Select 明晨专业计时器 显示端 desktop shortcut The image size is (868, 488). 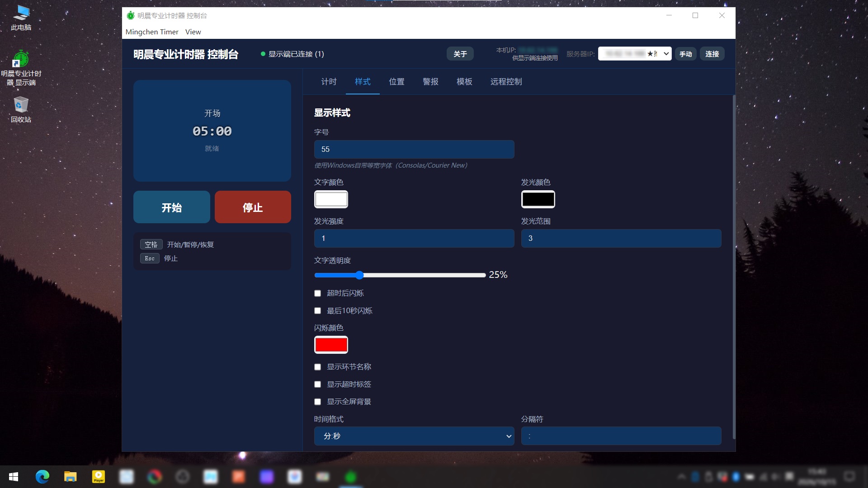pos(21,68)
